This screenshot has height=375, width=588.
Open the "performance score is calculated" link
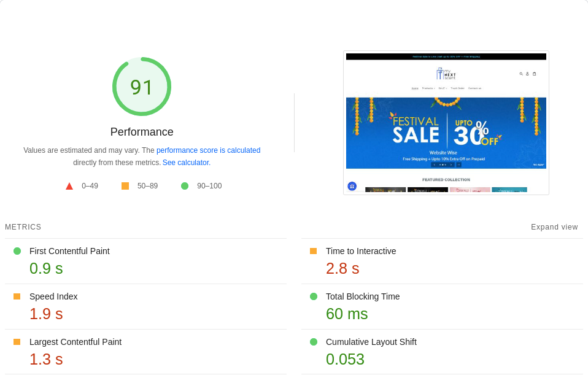[208, 150]
